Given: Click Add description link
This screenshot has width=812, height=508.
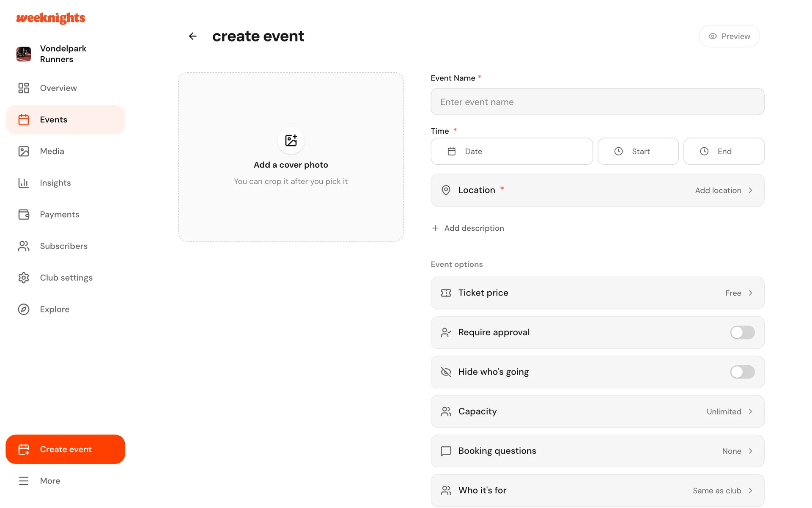Looking at the screenshot, I should [468, 228].
